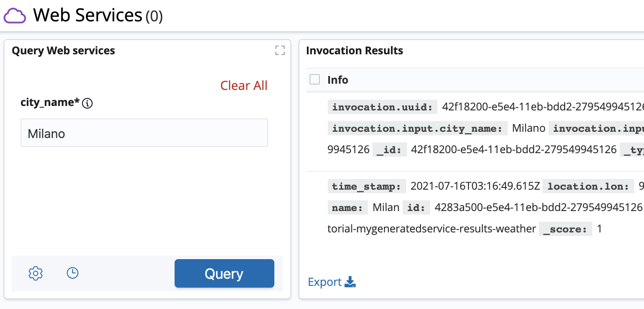Viewport: 644px width, 309px height.
Task: Click the _id field label
Action: pyautogui.click(x=389, y=150)
